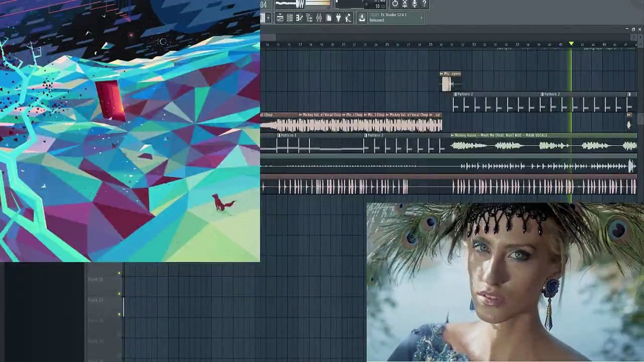Jump to bar 45 on timeline ruler

point(604,45)
